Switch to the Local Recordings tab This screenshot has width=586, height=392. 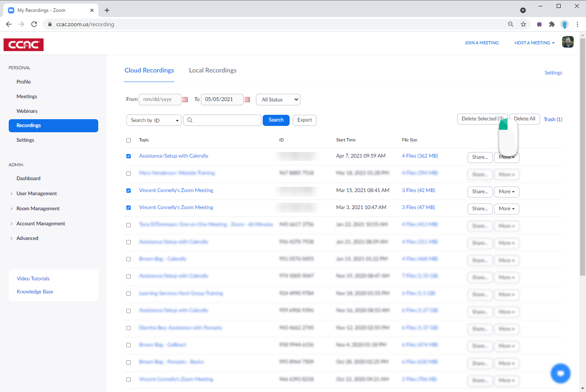[x=212, y=70]
